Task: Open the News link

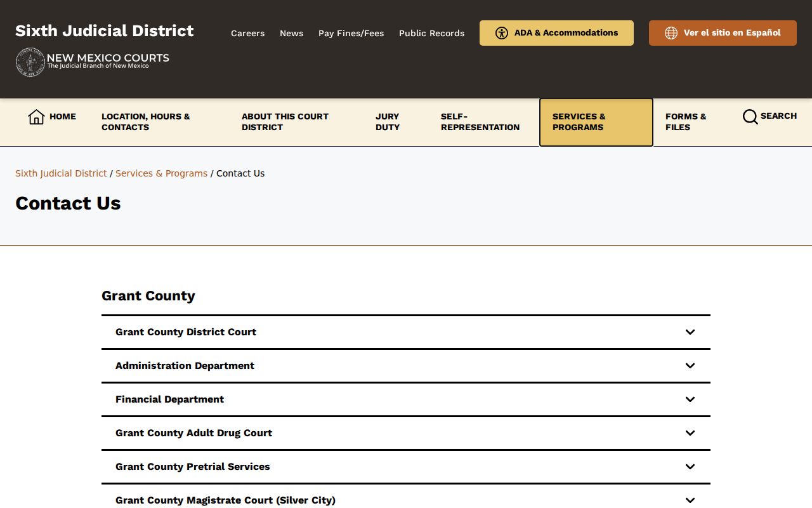Action: point(291,33)
